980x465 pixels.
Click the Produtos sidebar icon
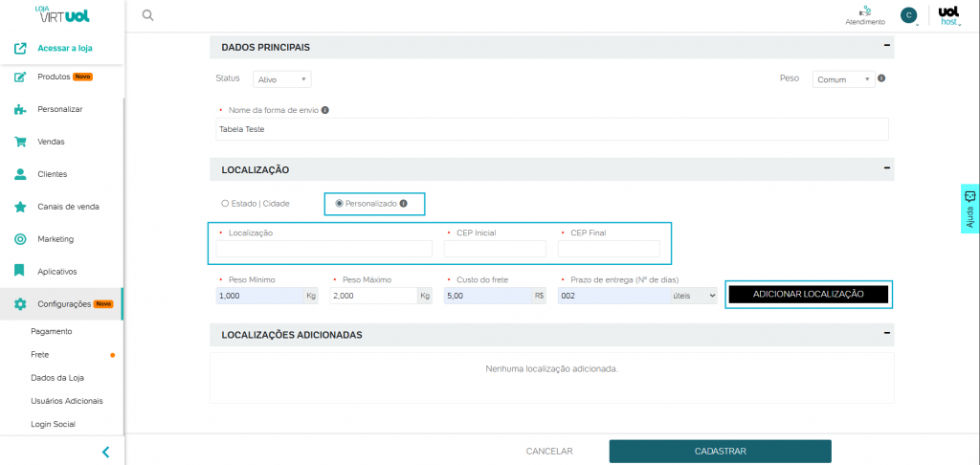20,77
